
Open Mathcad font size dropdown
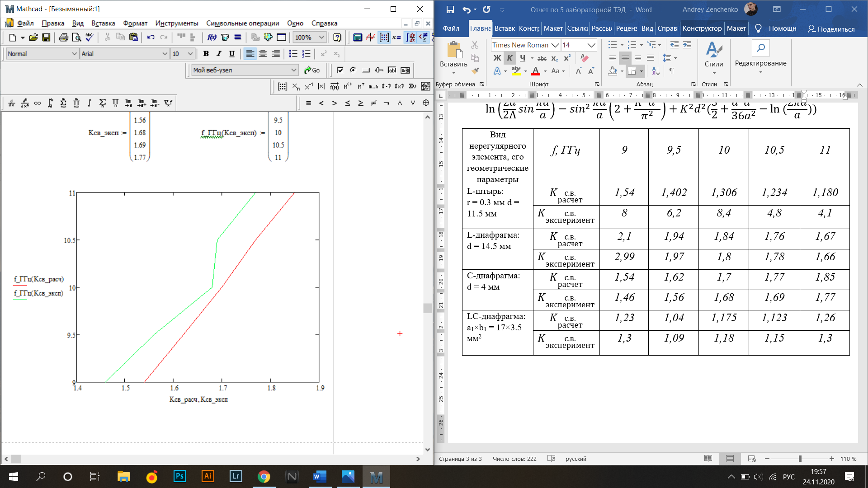click(x=190, y=54)
